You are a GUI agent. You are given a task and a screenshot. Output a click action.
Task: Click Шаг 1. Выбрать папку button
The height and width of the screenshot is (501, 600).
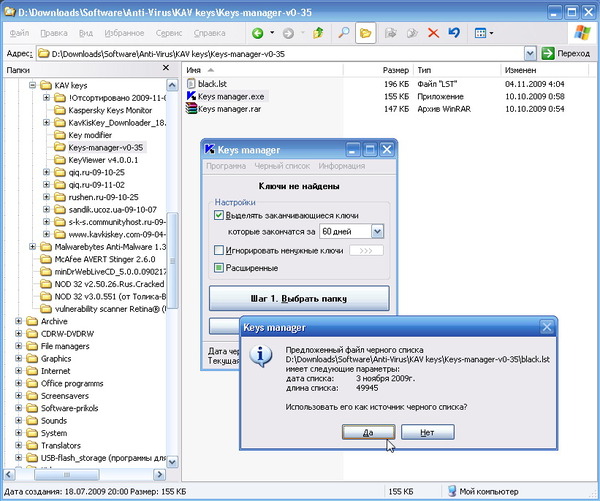tap(299, 298)
